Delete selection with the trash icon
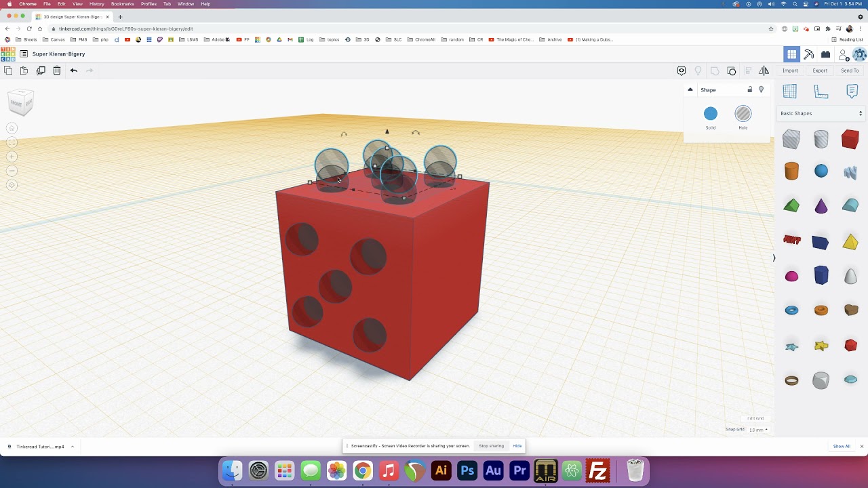 pyautogui.click(x=57, y=70)
